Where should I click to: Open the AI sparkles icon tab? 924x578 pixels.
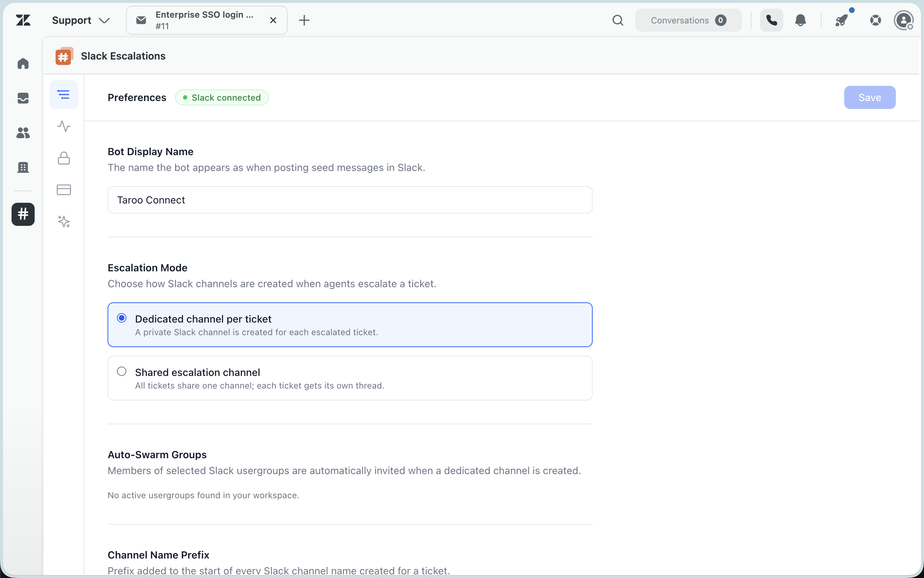64,221
